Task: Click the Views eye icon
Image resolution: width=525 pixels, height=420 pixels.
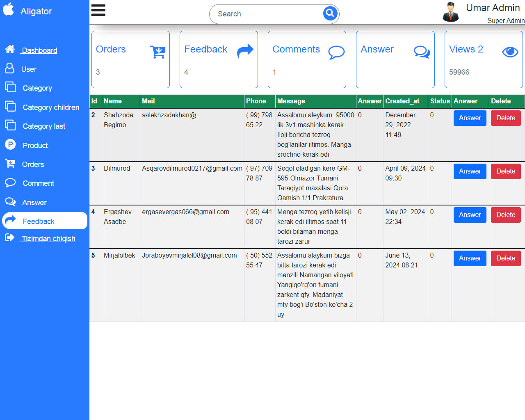Action: point(510,52)
